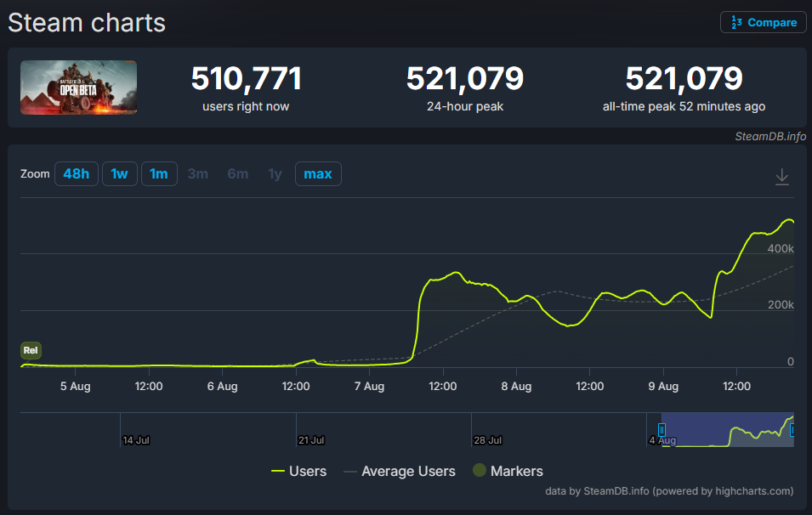Open the highcharts.com data attribution
Viewport: 812px width, 515px height.
(669, 490)
